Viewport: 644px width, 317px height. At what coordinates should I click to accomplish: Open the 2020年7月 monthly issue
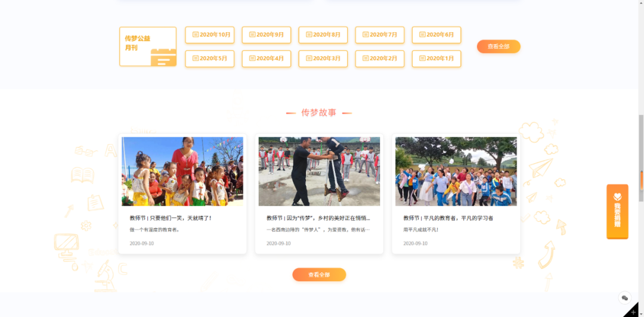[x=379, y=35]
